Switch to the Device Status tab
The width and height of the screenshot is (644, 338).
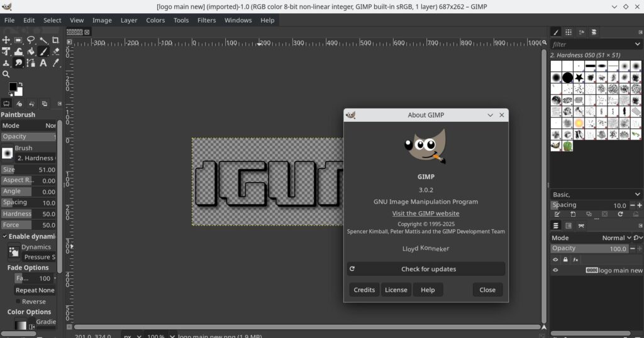tap(19, 104)
